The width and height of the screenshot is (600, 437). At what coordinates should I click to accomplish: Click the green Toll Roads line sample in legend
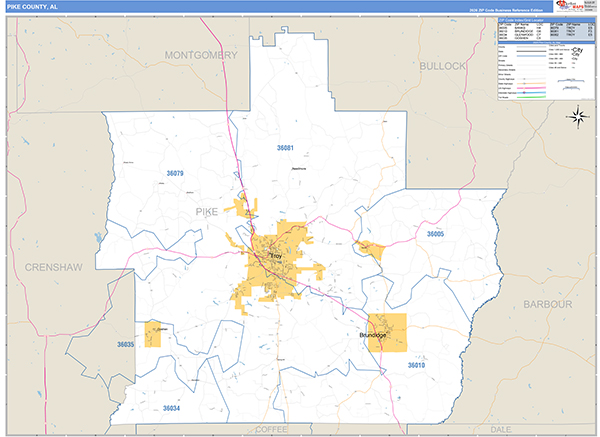coord(532,97)
